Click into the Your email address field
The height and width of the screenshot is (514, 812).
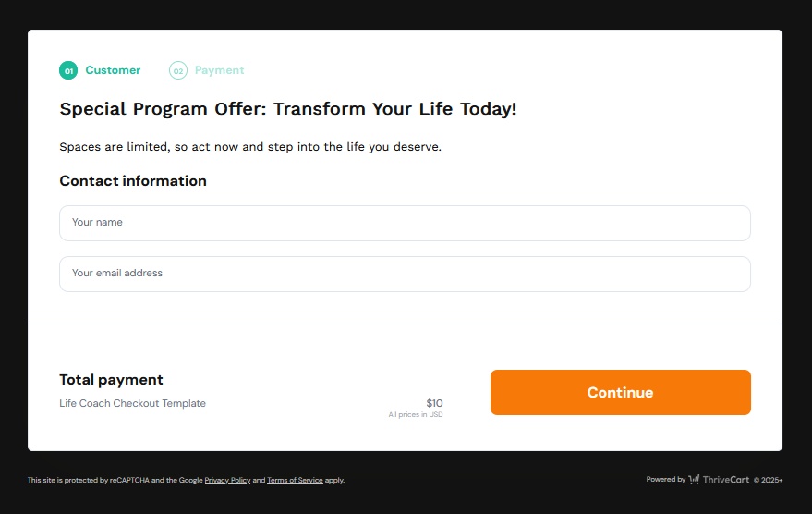pos(405,274)
